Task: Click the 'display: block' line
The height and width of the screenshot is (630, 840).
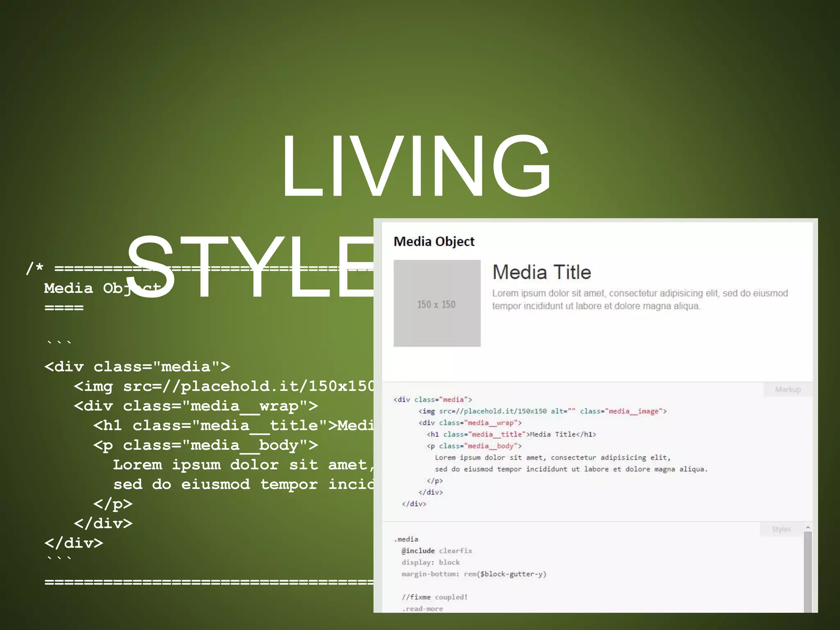Action: tap(430, 562)
